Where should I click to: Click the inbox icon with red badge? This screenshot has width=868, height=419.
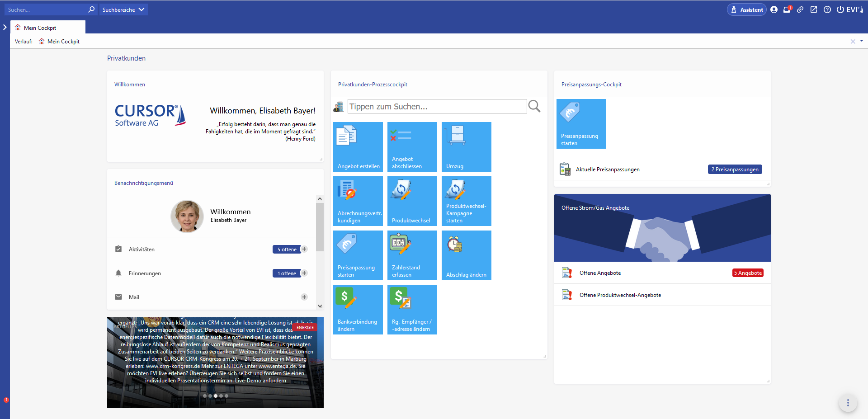tap(787, 9)
